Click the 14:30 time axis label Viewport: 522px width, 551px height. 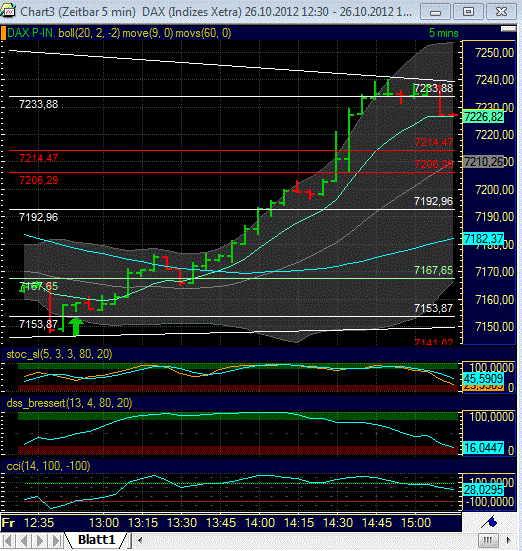click(338, 523)
